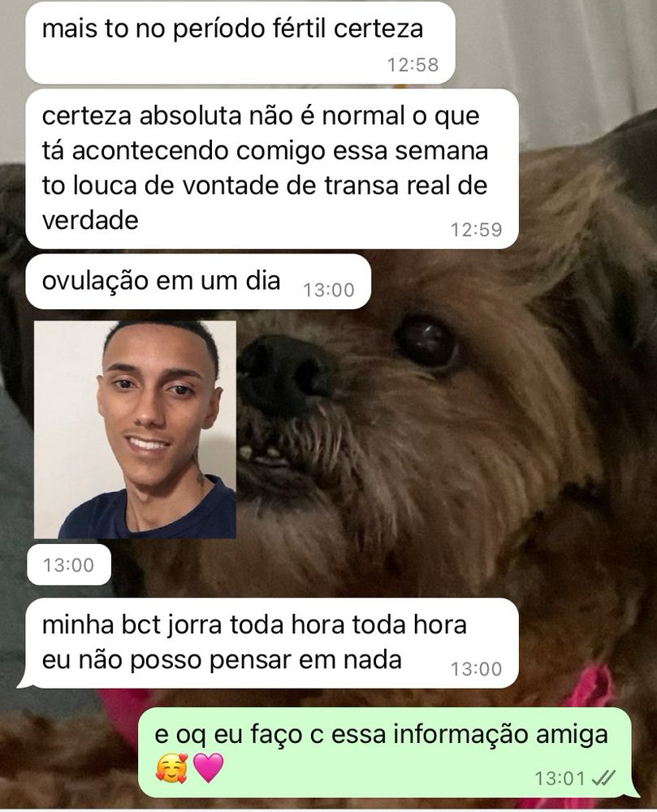Tap the words 'informação amiga' in green bubble

pyautogui.click(x=500, y=736)
